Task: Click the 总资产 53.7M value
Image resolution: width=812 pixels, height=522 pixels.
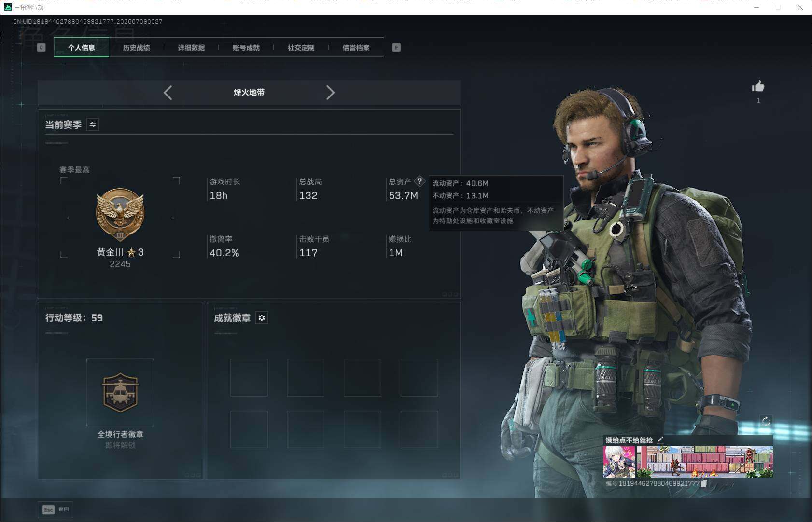Action: [x=404, y=195]
